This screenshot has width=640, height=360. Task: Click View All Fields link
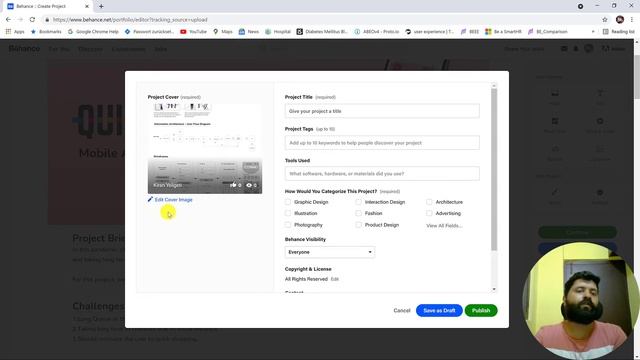(x=444, y=226)
